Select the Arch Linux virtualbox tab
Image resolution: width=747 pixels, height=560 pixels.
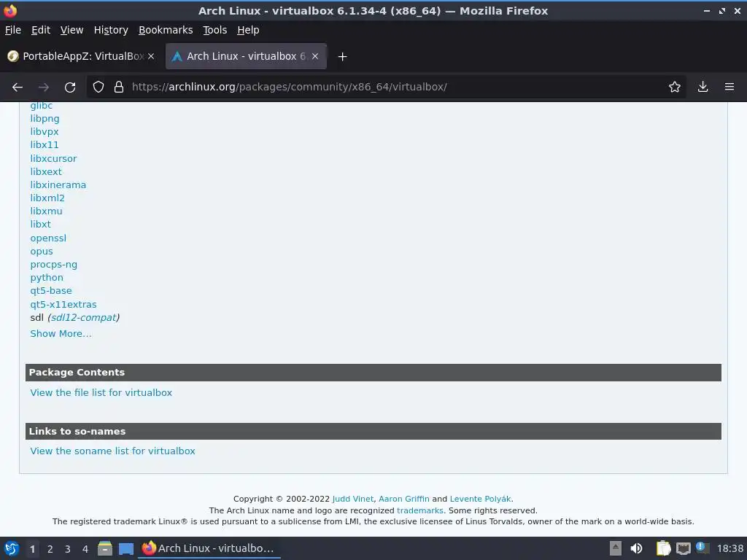246,56
